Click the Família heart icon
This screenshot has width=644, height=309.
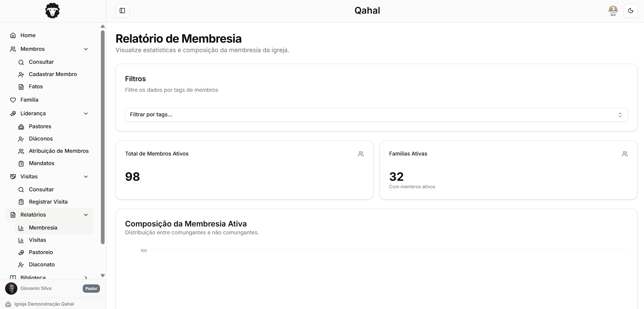point(13,100)
